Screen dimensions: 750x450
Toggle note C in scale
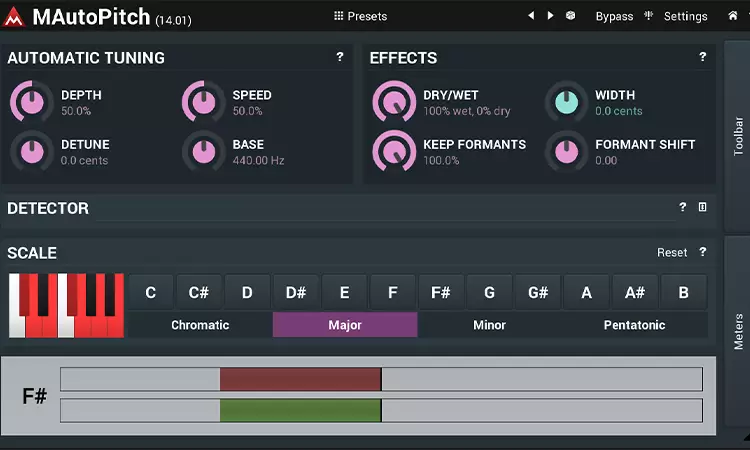151,292
